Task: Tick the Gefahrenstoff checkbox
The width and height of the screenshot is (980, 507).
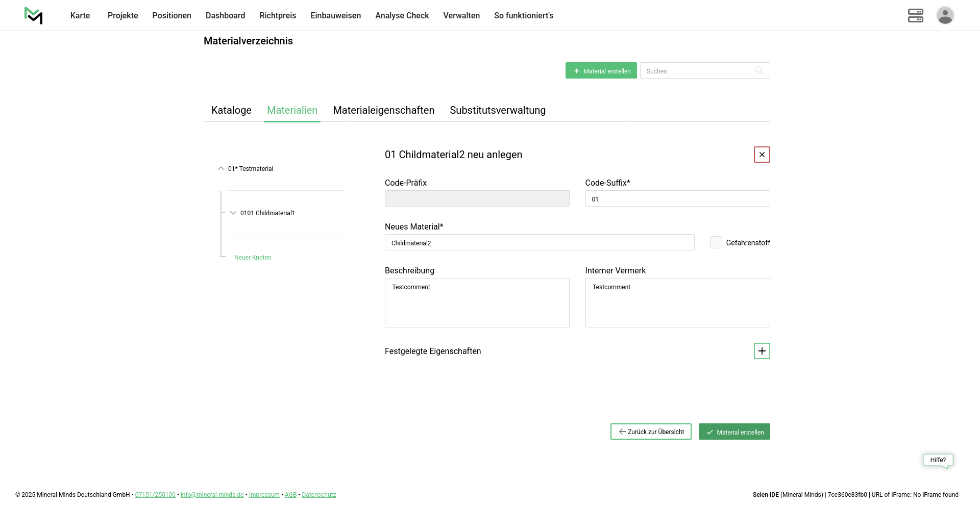Action: click(x=716, y=242)
